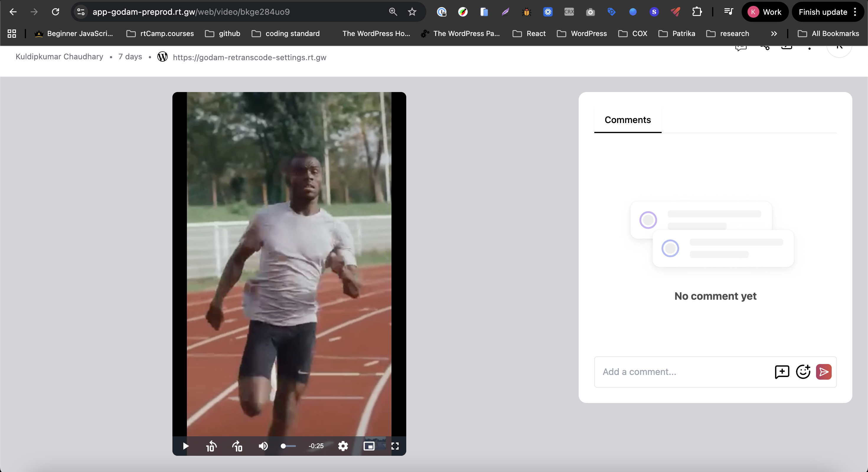Switch to the Comments tab
Screen dimensions: 868x472
click(627, 120)
